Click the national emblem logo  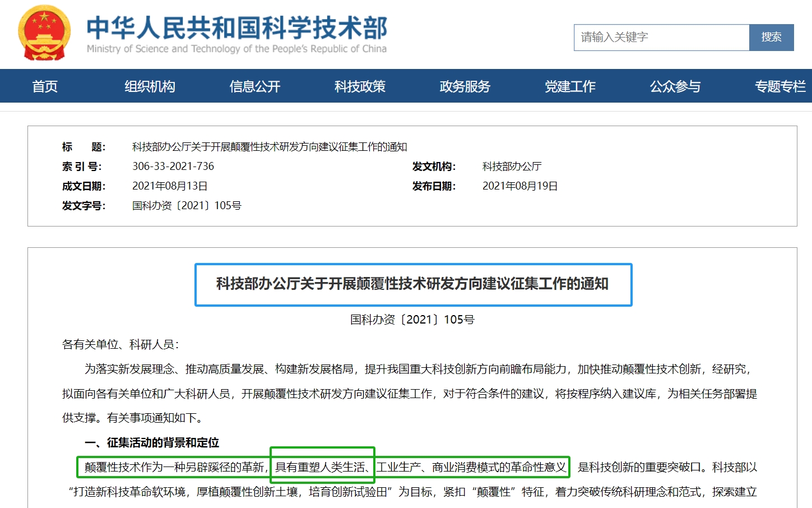click(44, 33)
